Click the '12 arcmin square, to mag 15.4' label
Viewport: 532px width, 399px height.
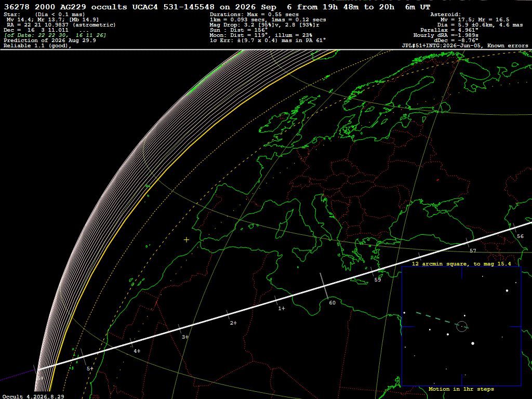[461, 263]
